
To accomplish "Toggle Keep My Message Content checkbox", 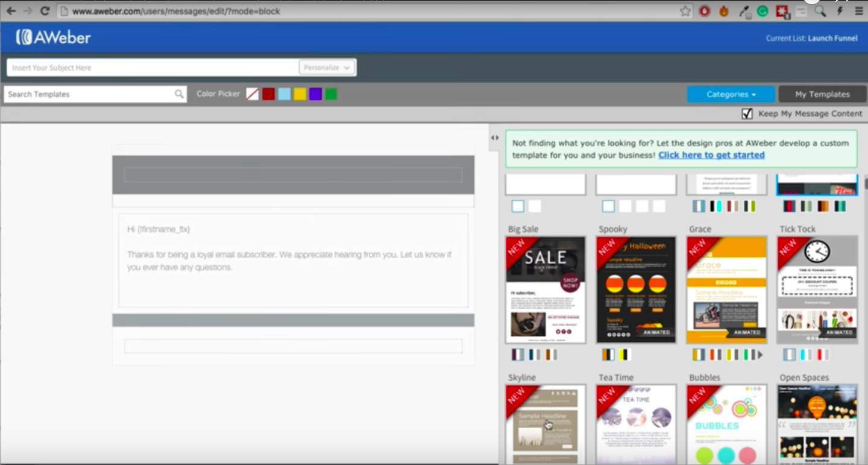I will pyautogui.click(x=747, y=113).
